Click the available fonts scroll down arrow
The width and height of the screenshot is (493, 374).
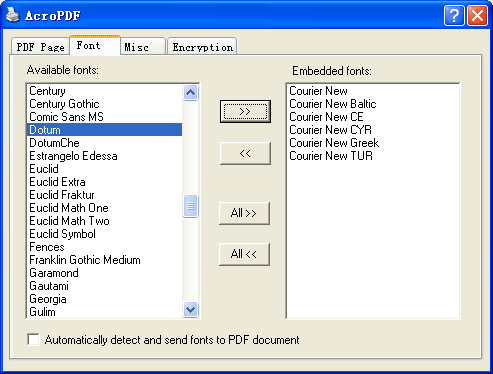tap(191, 310)
